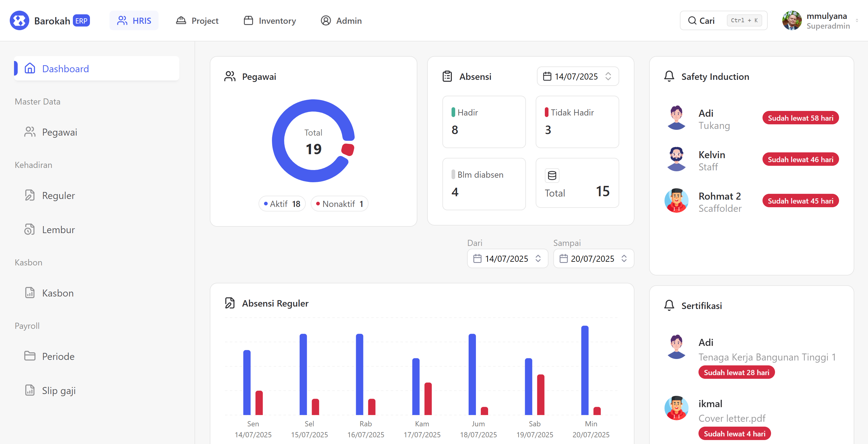Switch to the Inventory tab

[270, 20]
